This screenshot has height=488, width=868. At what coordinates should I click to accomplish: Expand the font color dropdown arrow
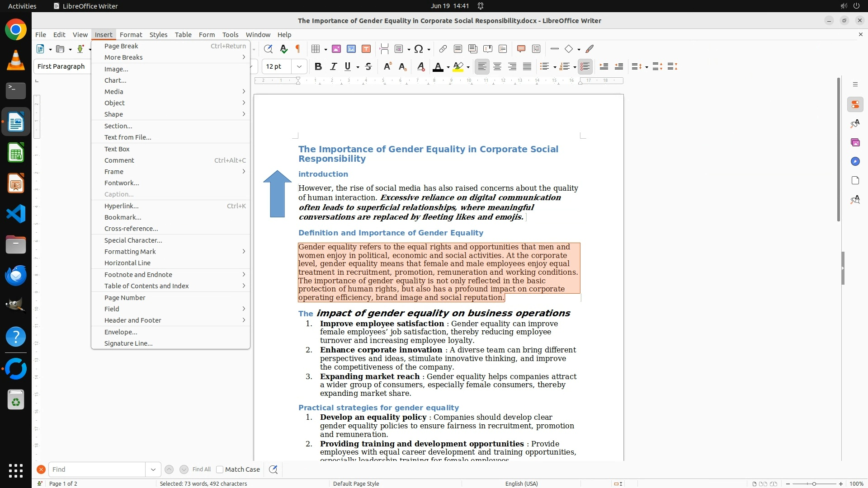[448, 67]
